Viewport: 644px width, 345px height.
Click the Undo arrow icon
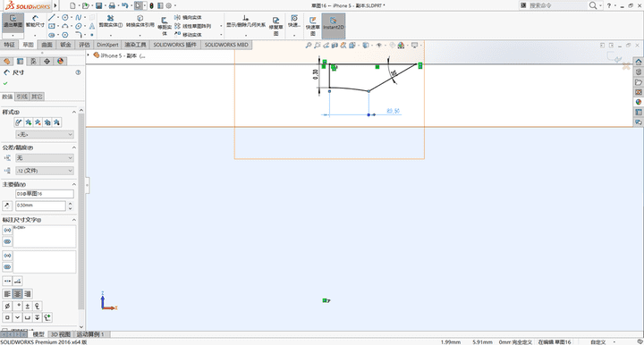pyautogui.click(x=124, y=5)
